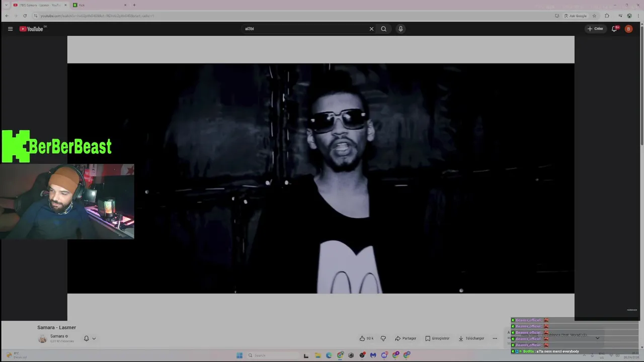The height and width of the screenshot is (362, 644).
Task: Click the Créer button
Action: pyautogui.click(x=595, y=29)
